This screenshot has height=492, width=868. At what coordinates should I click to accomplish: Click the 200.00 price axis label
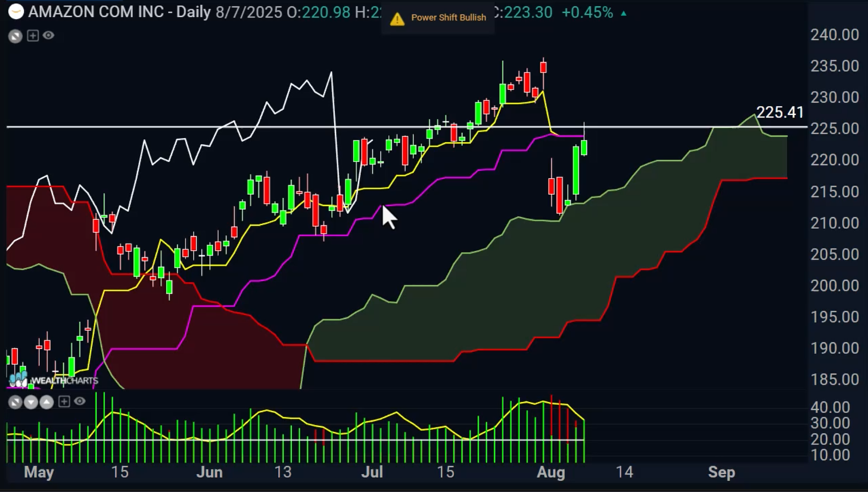coord(835,285)
